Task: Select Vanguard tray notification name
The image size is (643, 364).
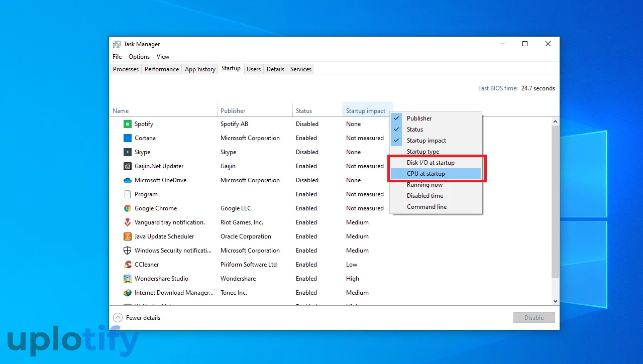Action: tap(170, 222)
